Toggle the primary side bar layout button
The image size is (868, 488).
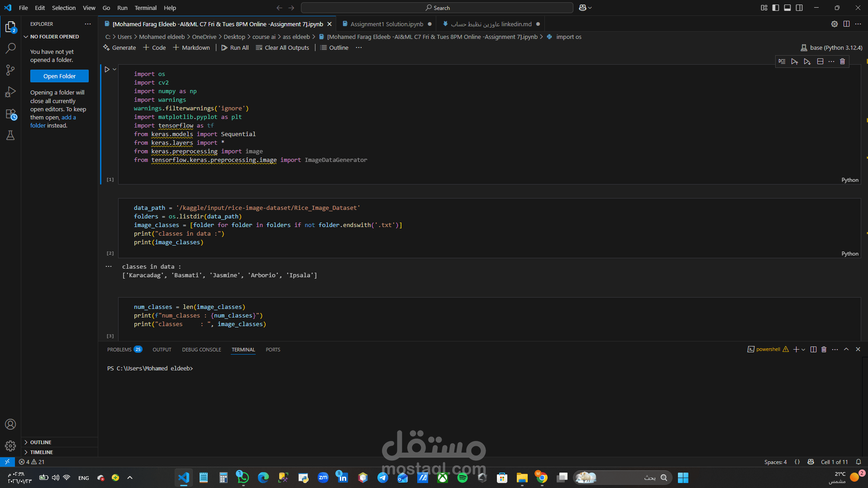tap(776, 8)
